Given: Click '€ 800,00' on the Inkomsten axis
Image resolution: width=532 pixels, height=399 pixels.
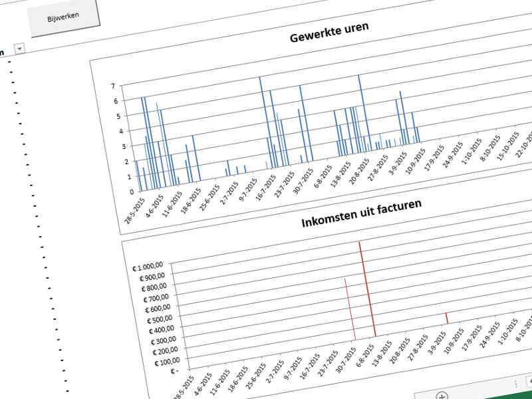Looking at the screenshot, I should click(x=154, y=287).
